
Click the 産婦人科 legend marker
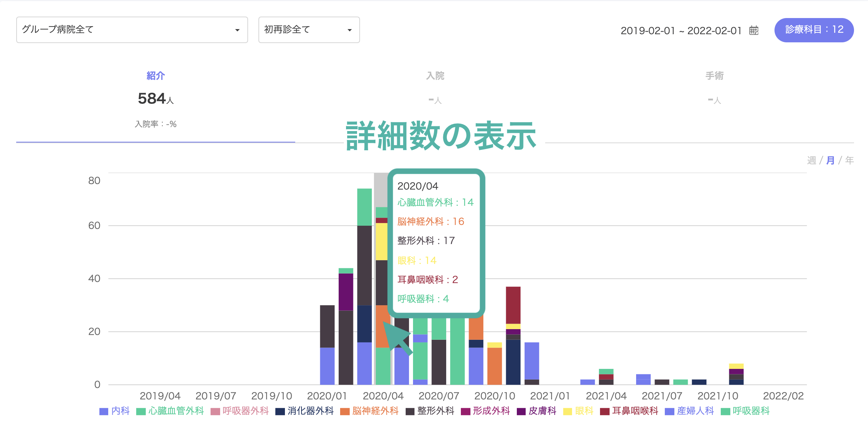pyautogui.click(x=670, y=411)
